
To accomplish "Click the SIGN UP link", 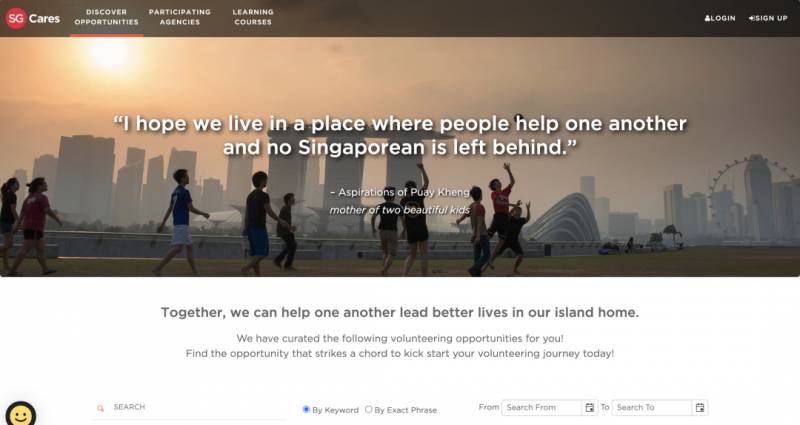I will point(768,18).
